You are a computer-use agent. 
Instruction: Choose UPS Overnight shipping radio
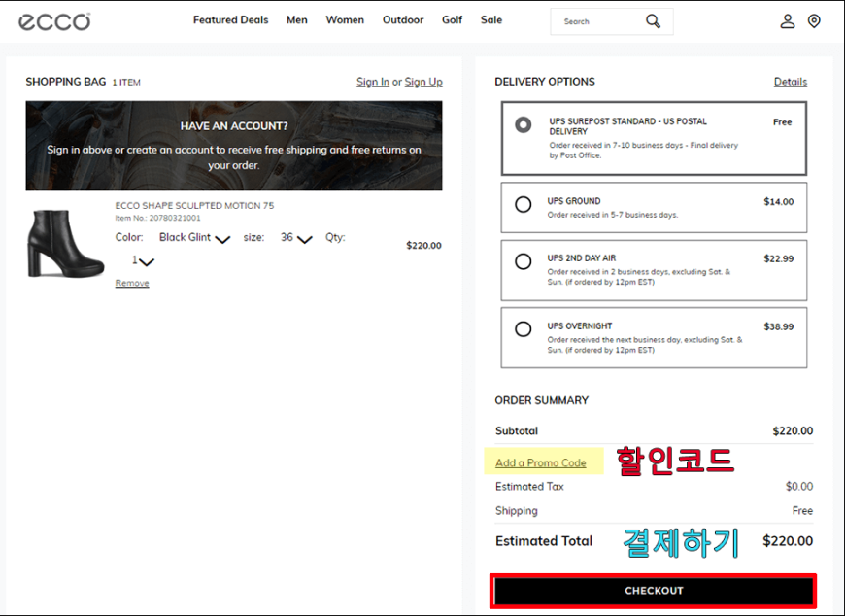tap(523, 328)
